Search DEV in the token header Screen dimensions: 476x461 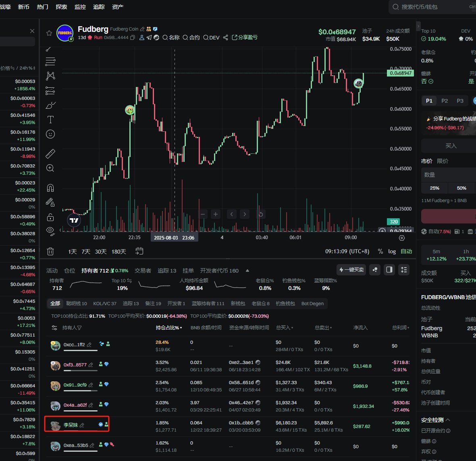click(x=211, y=37)
